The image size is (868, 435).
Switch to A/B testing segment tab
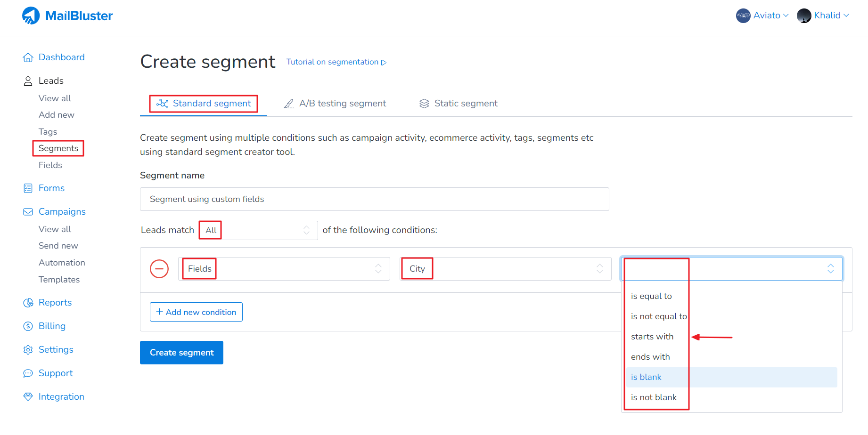335,104
